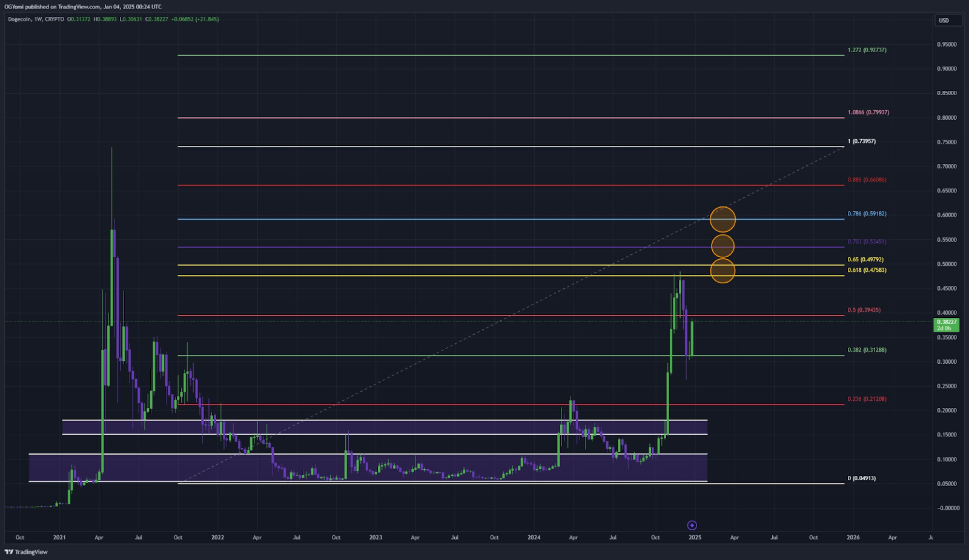The width and height of the screenshot is (969, 560).
Task: Click the 0.50000 price axis label
Action: pyautogui.click(x=947, y=265)
